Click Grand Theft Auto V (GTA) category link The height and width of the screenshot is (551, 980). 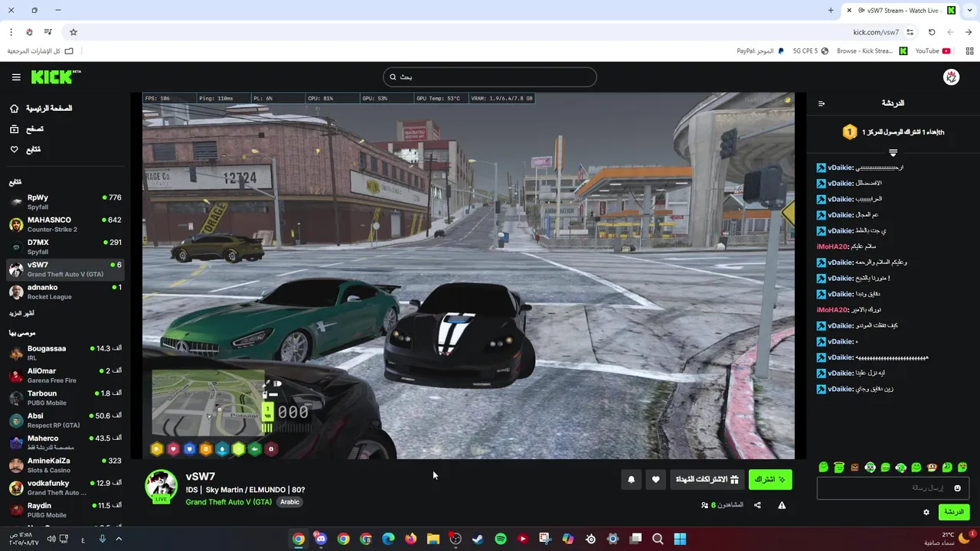point(229,502)
